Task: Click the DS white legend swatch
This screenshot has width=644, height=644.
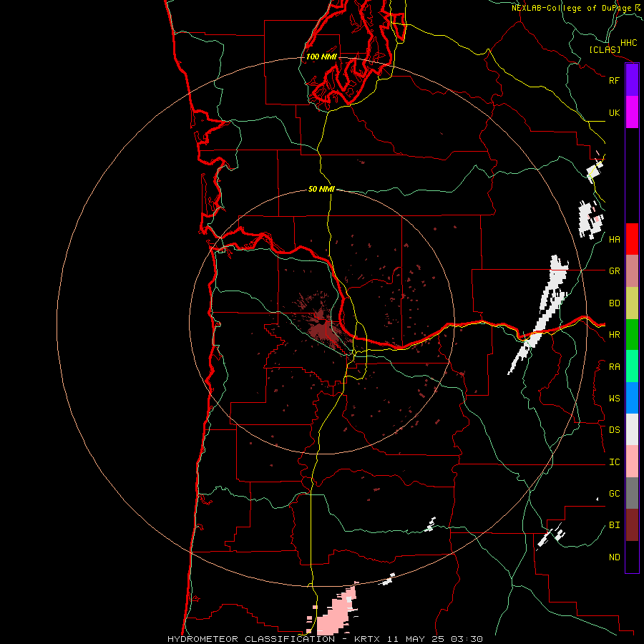Action: (632, 429)
